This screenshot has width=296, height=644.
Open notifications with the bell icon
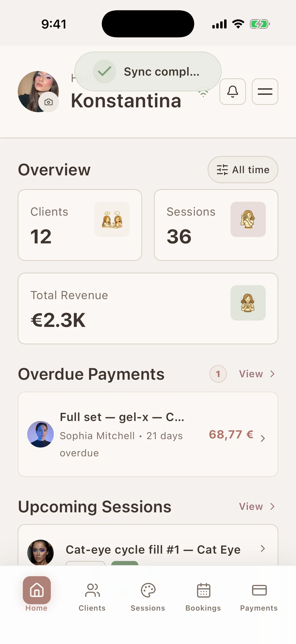click(x=232, y=92)
